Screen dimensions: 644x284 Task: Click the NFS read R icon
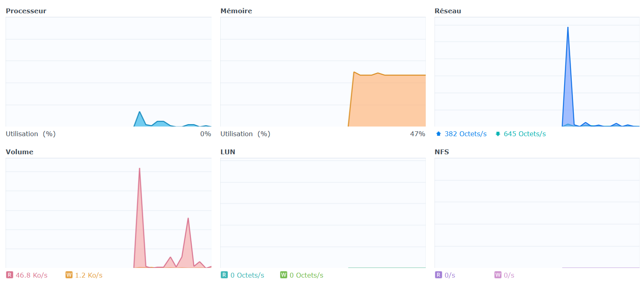click(x=439, y=275)
